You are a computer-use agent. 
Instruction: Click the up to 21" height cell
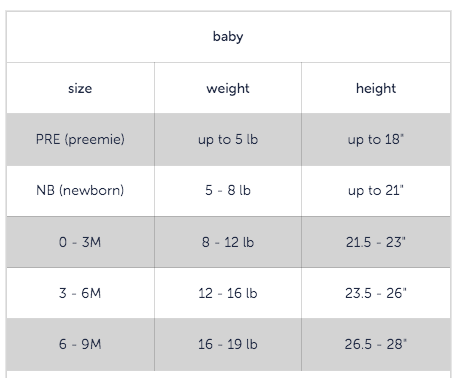tap(376, 191)
